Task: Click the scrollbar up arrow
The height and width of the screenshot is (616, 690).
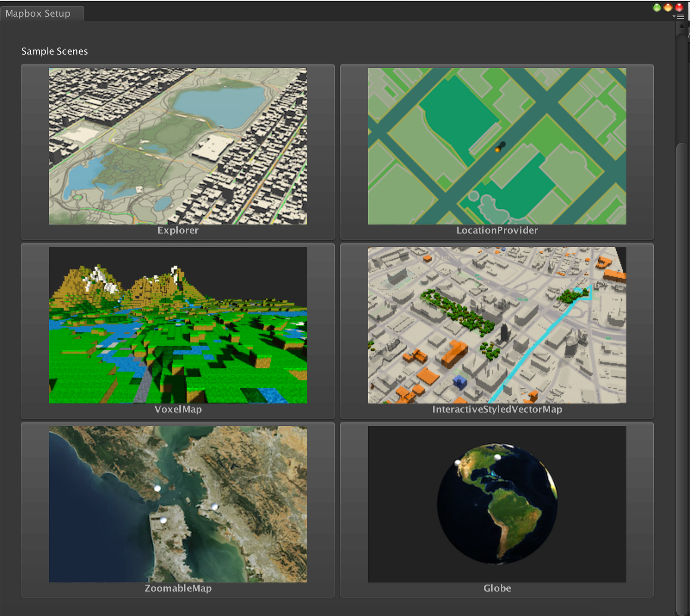Action: [x=682, y=26]
